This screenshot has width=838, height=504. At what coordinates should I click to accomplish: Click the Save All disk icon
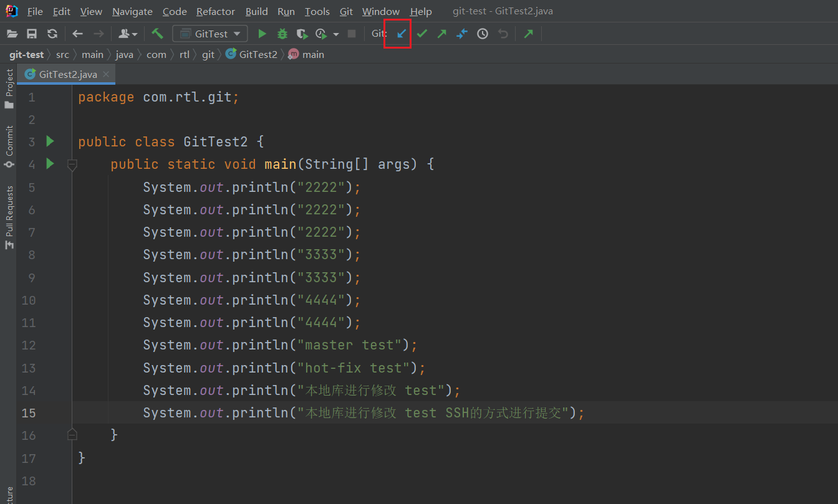(32, 34)
